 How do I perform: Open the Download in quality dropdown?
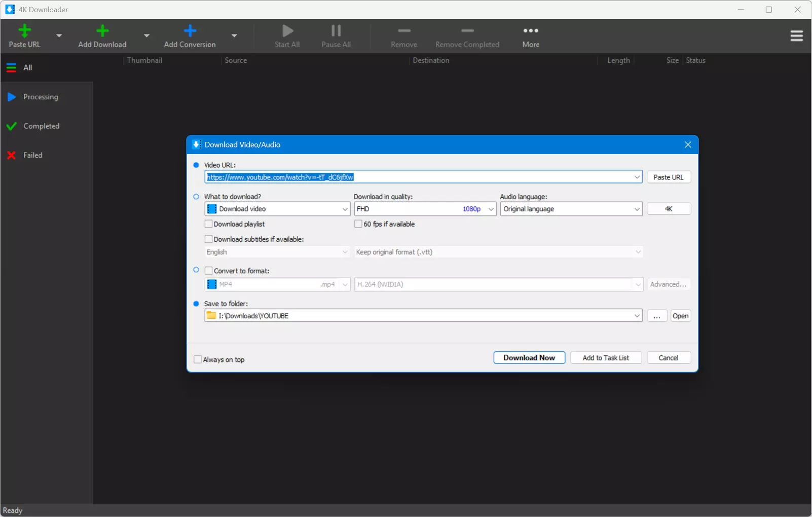pyautogui.click(x=425, y=209)
